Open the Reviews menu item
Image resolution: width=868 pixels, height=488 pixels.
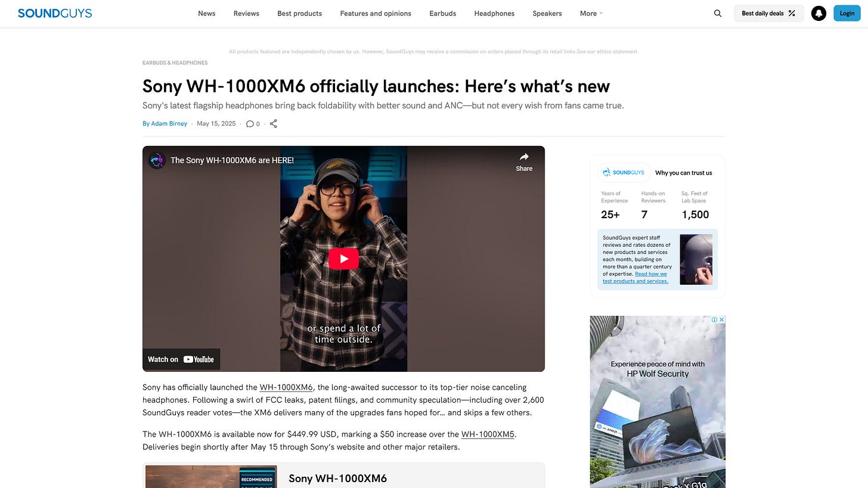246,13
